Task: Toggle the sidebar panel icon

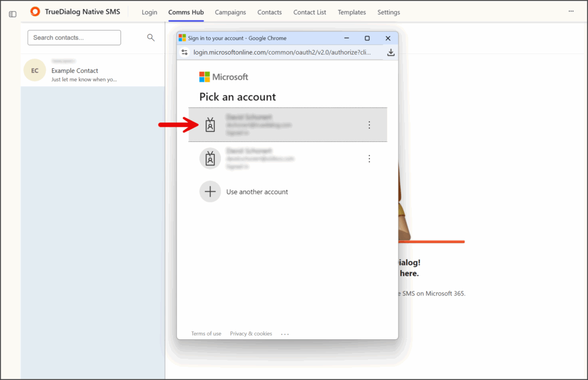Action: pyautogui.click(x=13, y=14)
